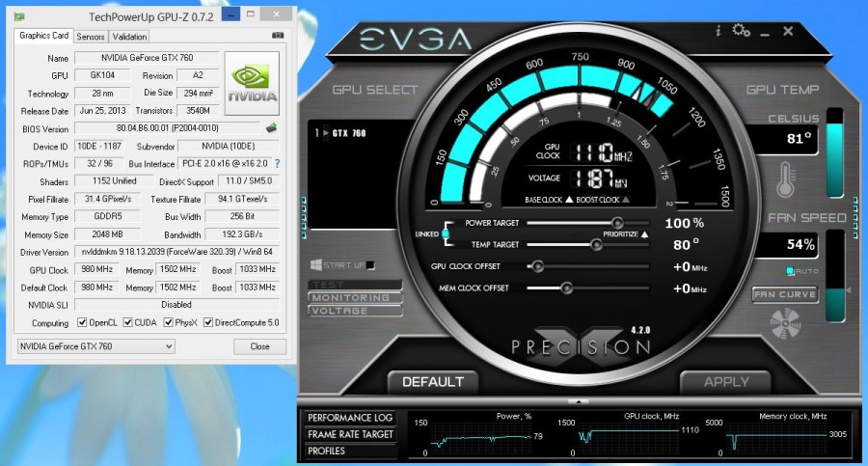
Task: Click the Device ID field 10DE - 1187
Action: (x=99, y=147)
